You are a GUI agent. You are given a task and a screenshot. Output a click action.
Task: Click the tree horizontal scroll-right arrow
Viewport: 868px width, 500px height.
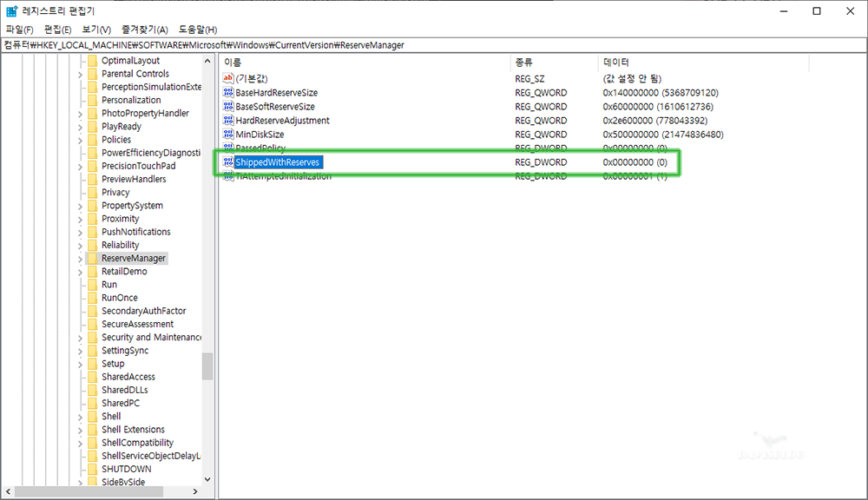coord(194,491)
